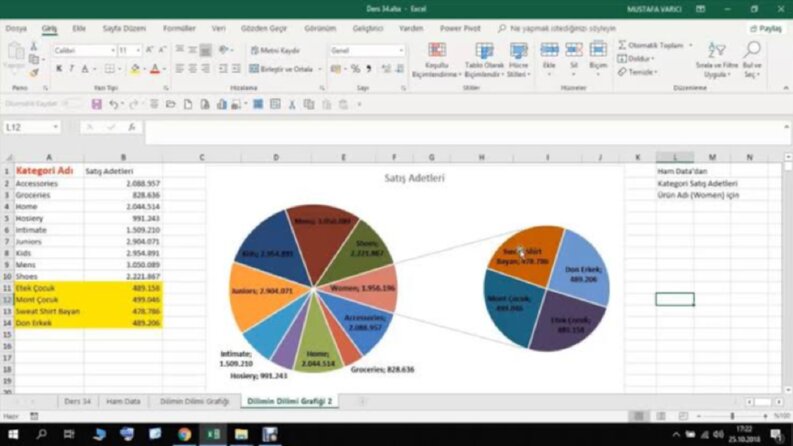The height and width of the screenshot is (446, 793).
Task: Click the new blank document icon
Action: (x=188, y=104)
